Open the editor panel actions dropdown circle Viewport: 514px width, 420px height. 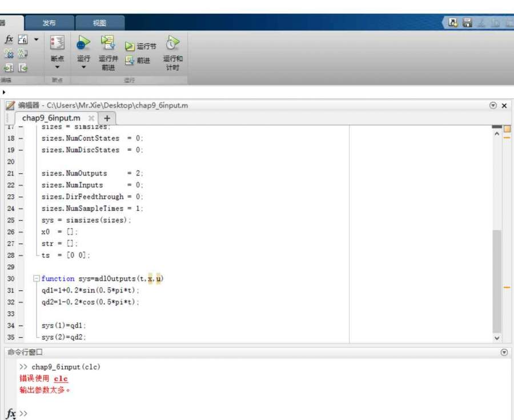493,106
